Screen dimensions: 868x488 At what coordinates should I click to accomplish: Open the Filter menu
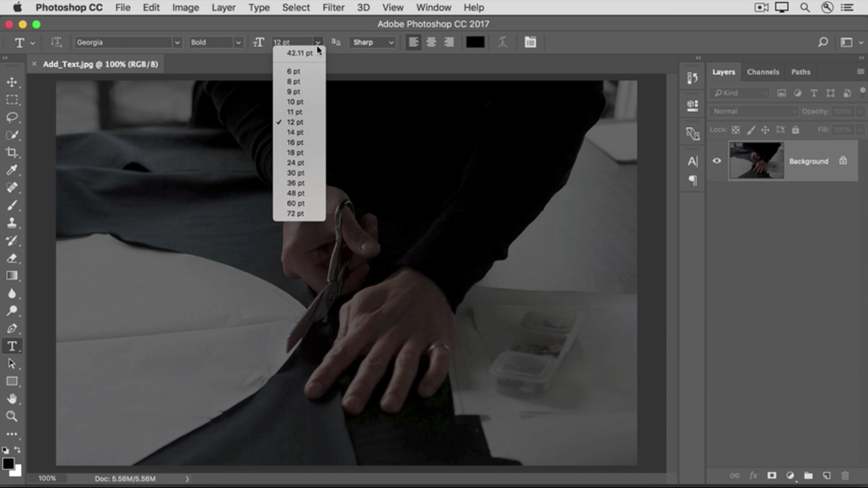(x=333, y=7)
